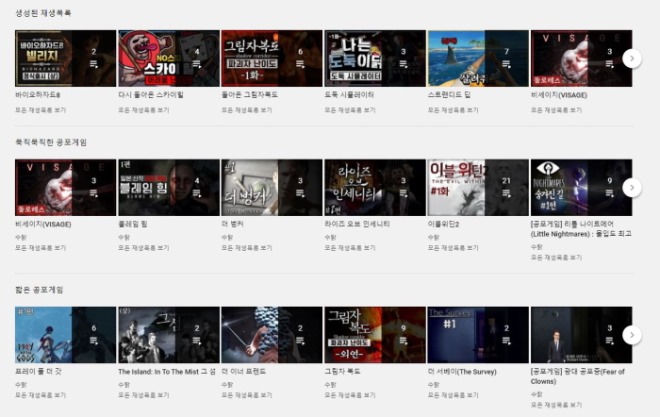Click playlist icon on 도둑 시뮬레이터 thumbnail
Image resolution: width=660 pixels, height=417 pixels.
pos(403,64)
